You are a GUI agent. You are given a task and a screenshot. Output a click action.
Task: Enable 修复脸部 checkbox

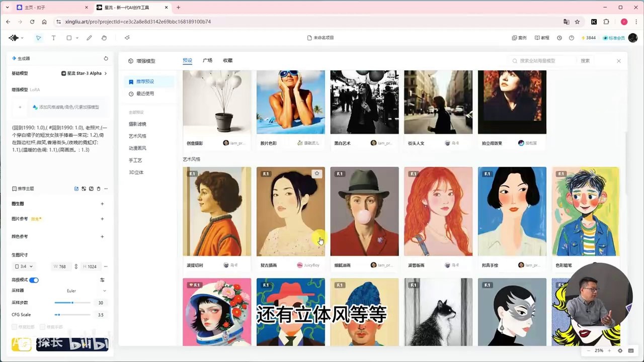pyautogui.click(x=14, y=327)
